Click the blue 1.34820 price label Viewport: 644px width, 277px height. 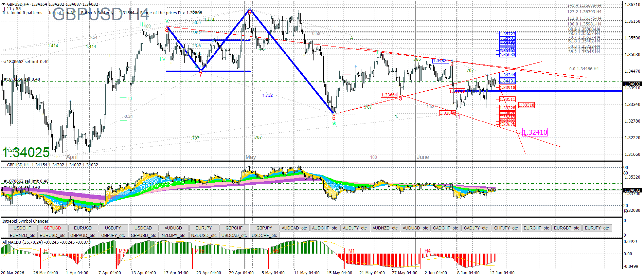pyautogui.click(x=441, y=61)
